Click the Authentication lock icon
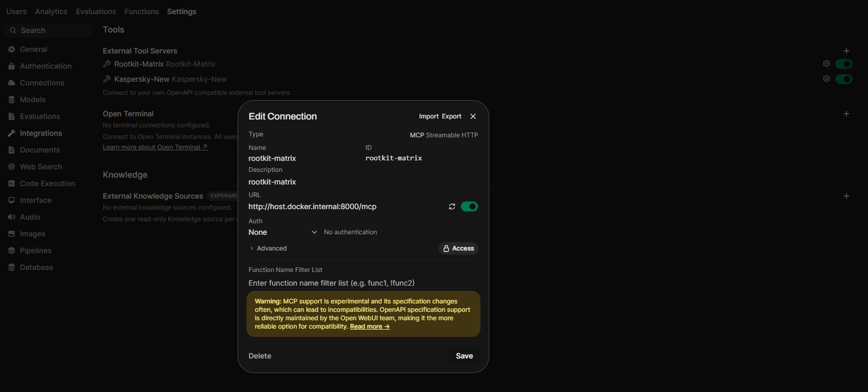This screenshot has width=868, height=392. pos(12,66)
